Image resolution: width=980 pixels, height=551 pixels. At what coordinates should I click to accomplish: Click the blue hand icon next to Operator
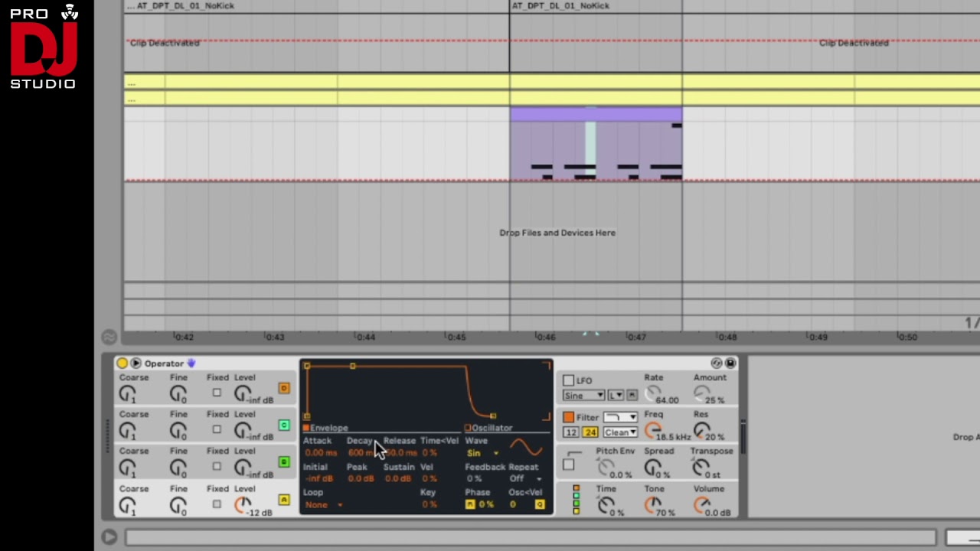tap(191, 364)
